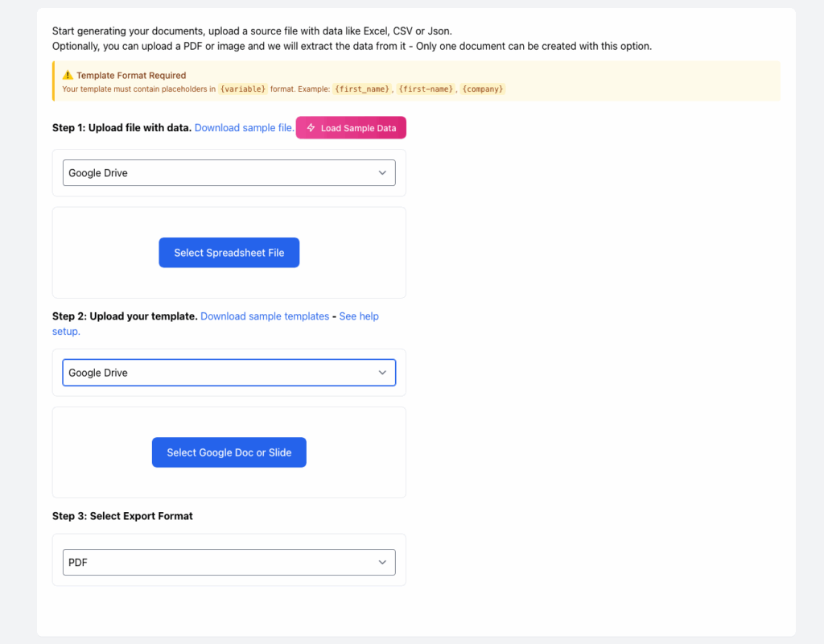
Task: Click the chevron arrow on Step 1 source dropdown
Action: coord(382,172)
